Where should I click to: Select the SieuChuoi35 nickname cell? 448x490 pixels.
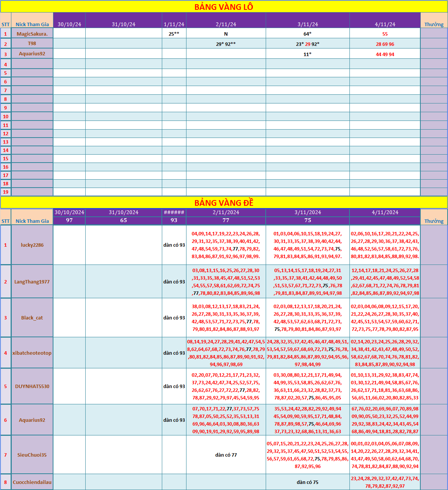(32, 455)
